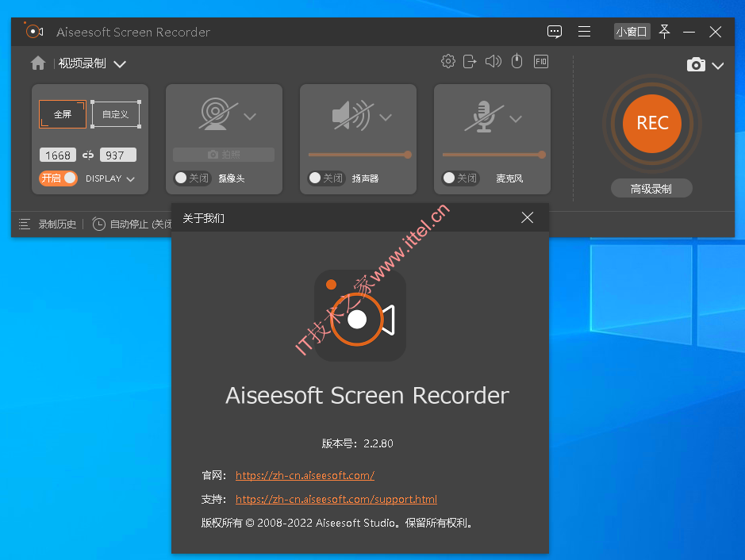Toggle the aspect ratio link icon
Screen dimensions: 745x560
(88, 155)
